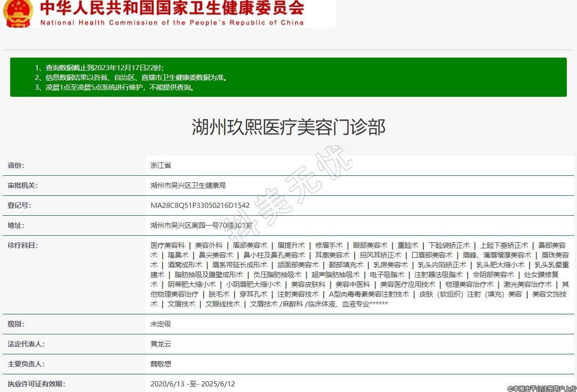
Task: Click the English National Health Commission subtitle
Action: coord(172,22)
